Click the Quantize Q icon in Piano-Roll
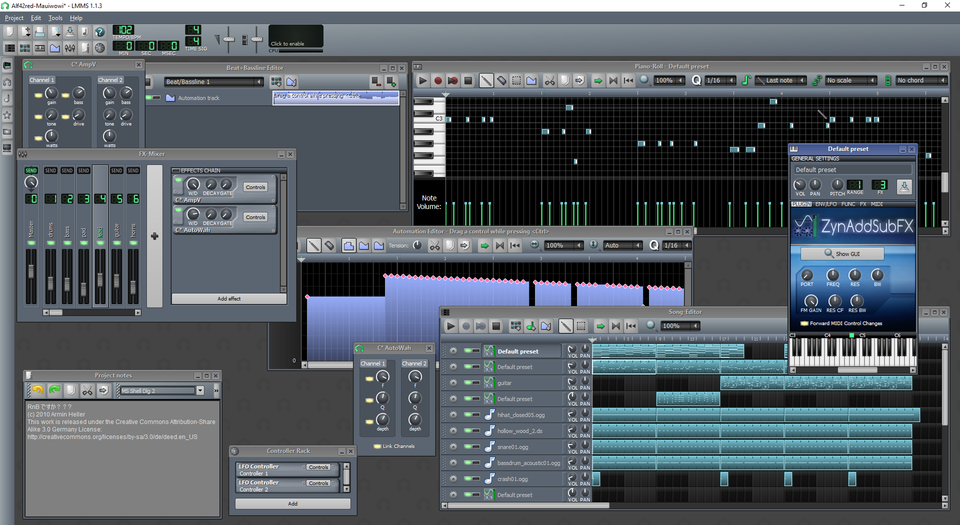Image resolution: width=960 pixels, height=525 pixels. pos(696,80)
